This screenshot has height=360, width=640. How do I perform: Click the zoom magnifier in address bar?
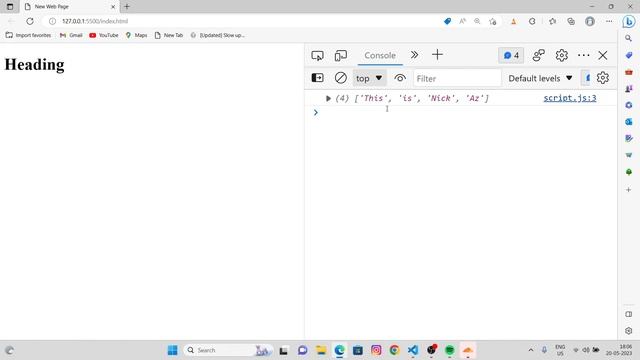(x=477, y=21)
